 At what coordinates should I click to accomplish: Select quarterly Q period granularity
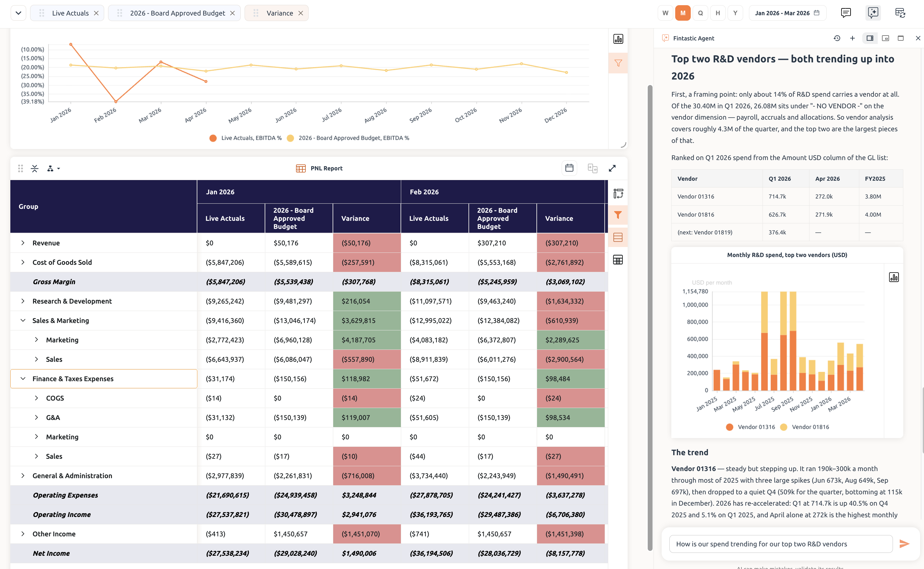pyautogui.click(x=700, y=13)
